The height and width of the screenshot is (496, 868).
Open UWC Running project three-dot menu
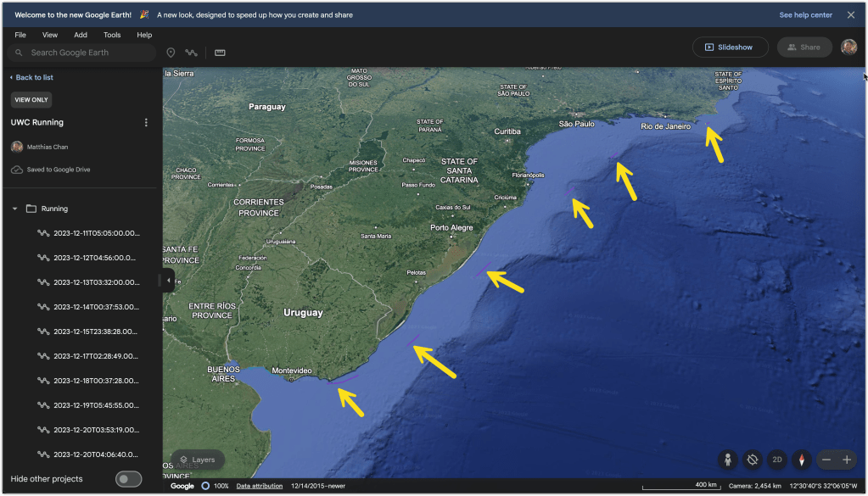[146, 123]
